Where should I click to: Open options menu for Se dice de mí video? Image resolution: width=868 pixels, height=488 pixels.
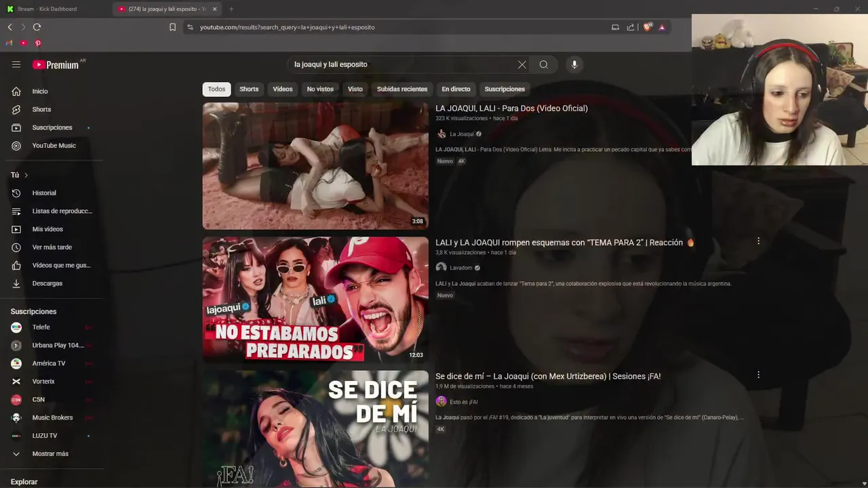click(x=758, y=374)
